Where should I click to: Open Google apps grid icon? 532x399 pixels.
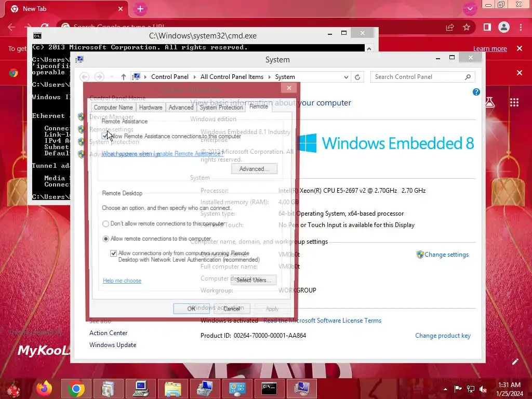coord(514,102)
